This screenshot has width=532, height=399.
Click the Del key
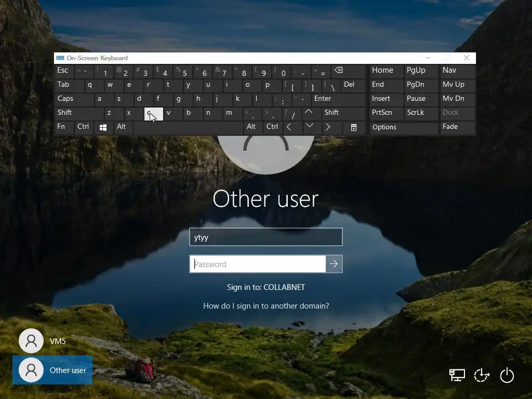click(354, 85)
